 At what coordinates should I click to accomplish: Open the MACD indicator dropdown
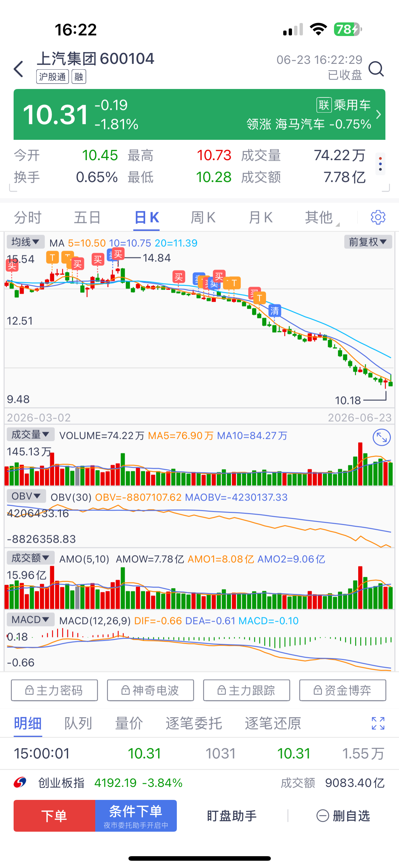[x=31, y=619]
